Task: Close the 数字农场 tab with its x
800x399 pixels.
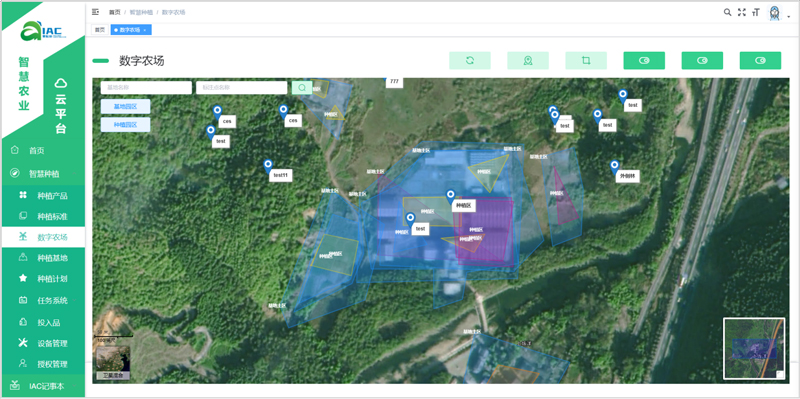Action: tap(145, 30)
